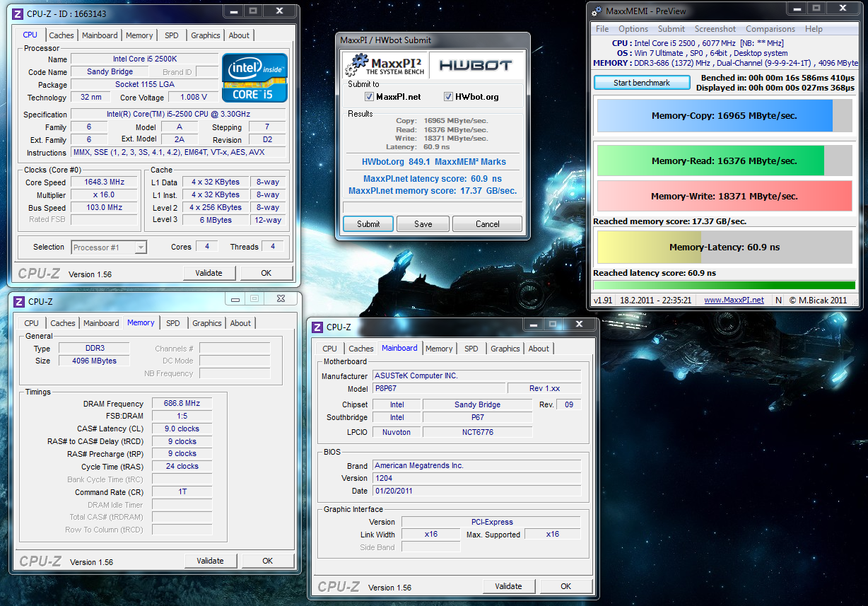
Task: Click the Core Voltage 1.008 V field
Action: click(x=194, y=97)
